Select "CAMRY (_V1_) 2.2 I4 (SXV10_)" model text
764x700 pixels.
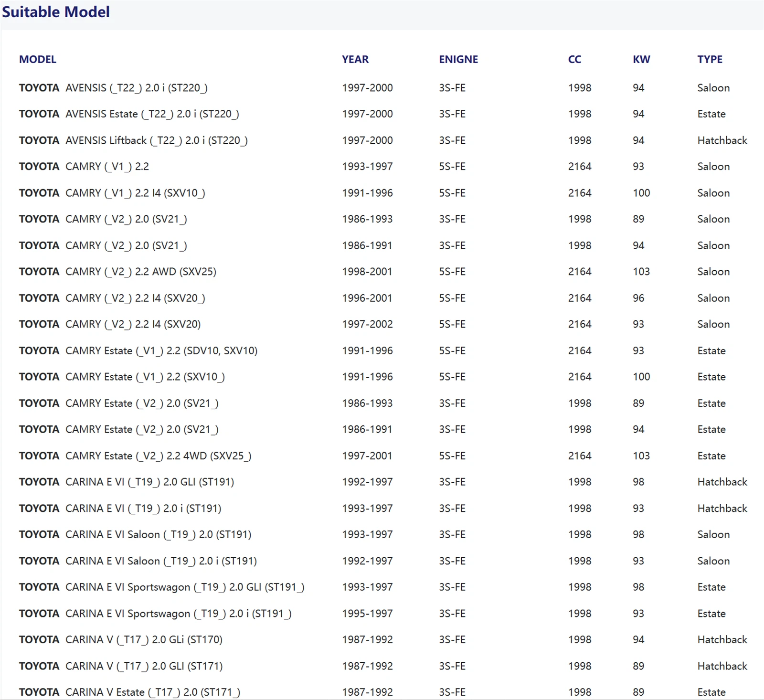pos(135,193)
